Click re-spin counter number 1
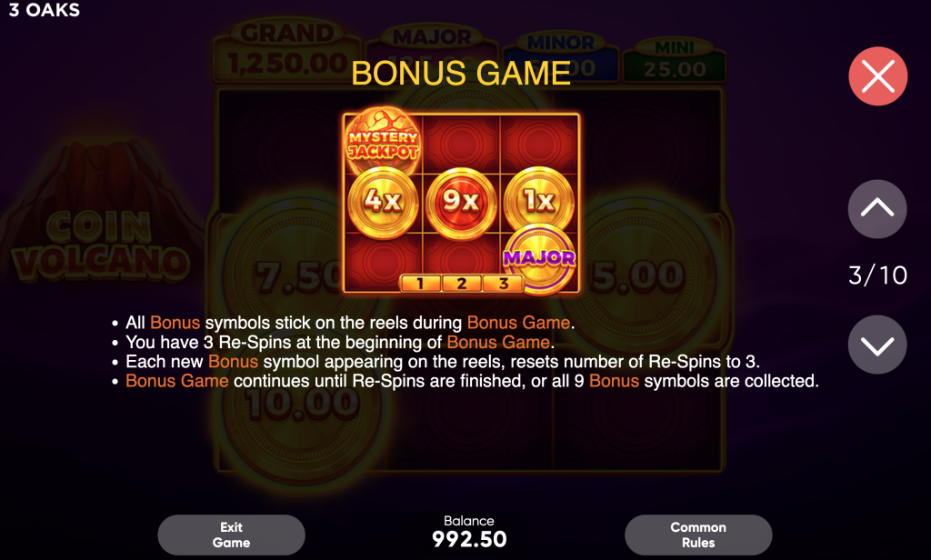 (420, 284)
